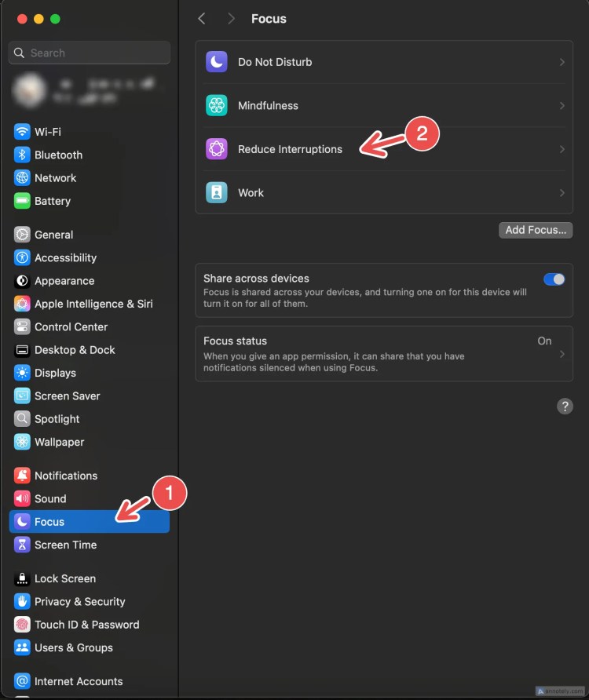Expand Do Not Disturb row chevron
This screenshot has height=700, width=589.
pos(562,62)
